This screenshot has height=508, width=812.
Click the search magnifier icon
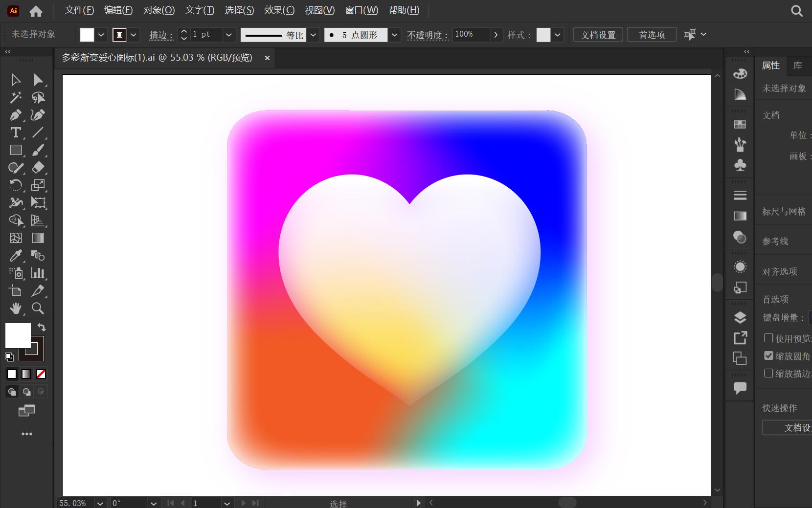click(797, 11)
